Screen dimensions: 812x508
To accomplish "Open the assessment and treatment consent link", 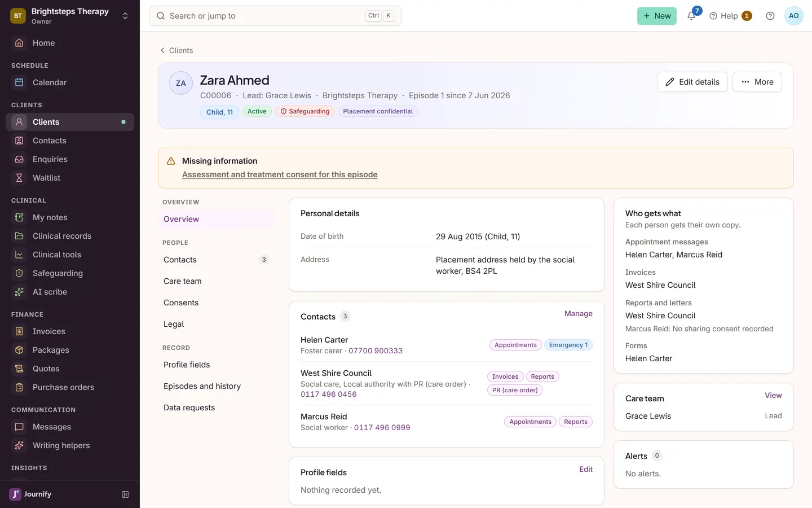I will (280, 174).
